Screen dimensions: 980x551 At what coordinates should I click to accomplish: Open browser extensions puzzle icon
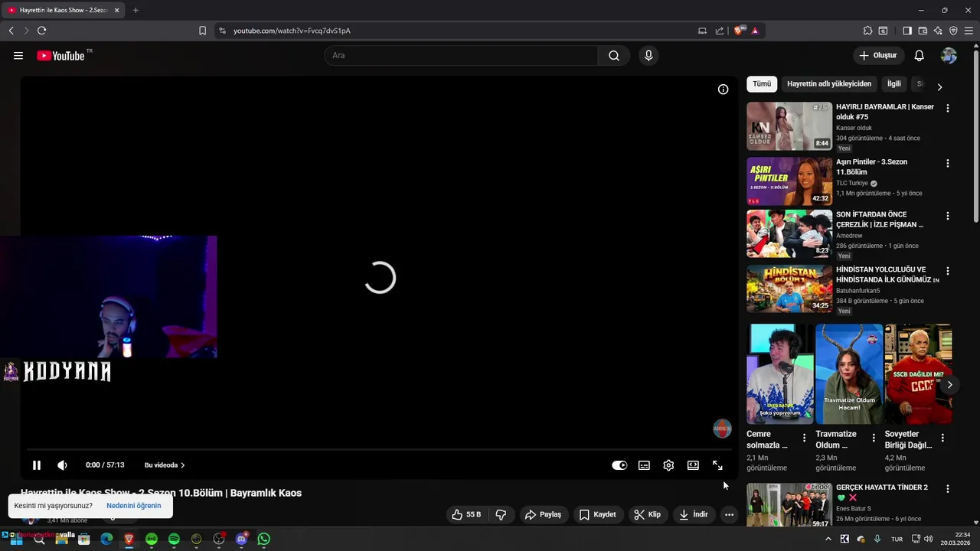[x=867, y=31]
